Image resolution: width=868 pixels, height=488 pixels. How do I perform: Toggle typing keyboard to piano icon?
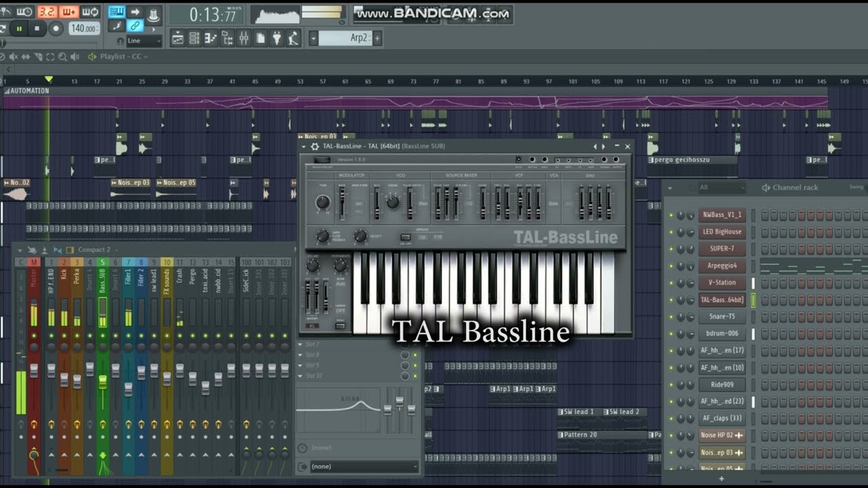[117, 12]
